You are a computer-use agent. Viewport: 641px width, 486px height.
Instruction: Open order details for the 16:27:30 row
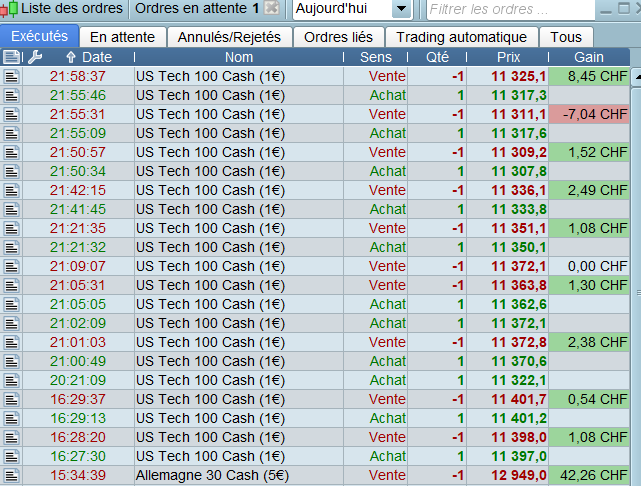(11, 457)
